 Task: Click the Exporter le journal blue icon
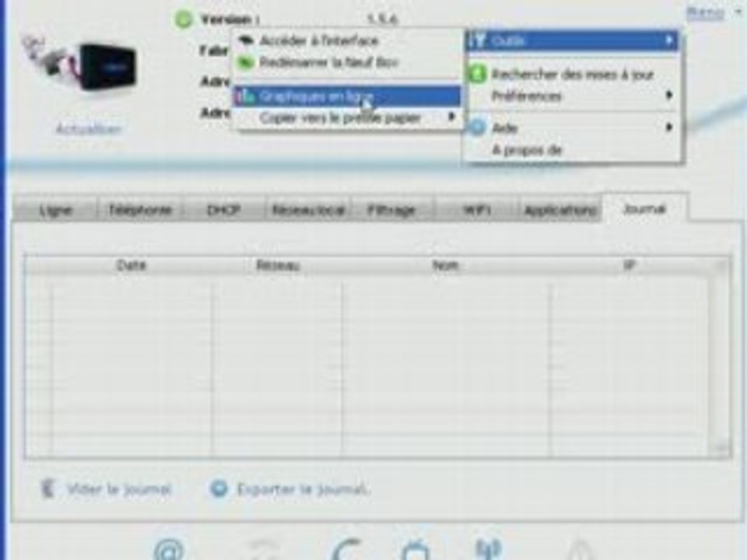pyautogui.click(x=219, y=488)
